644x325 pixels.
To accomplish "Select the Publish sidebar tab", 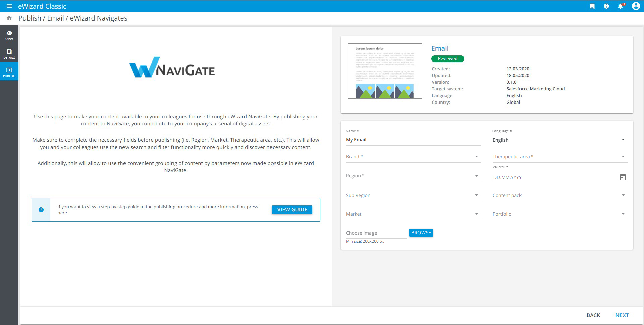I will click(x=9, y=72).
